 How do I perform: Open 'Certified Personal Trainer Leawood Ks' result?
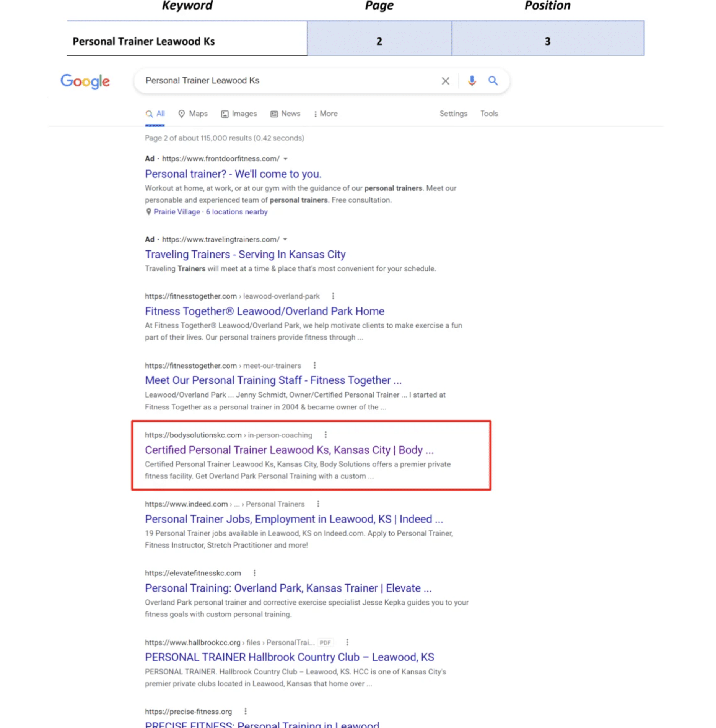tap(289, 450)
